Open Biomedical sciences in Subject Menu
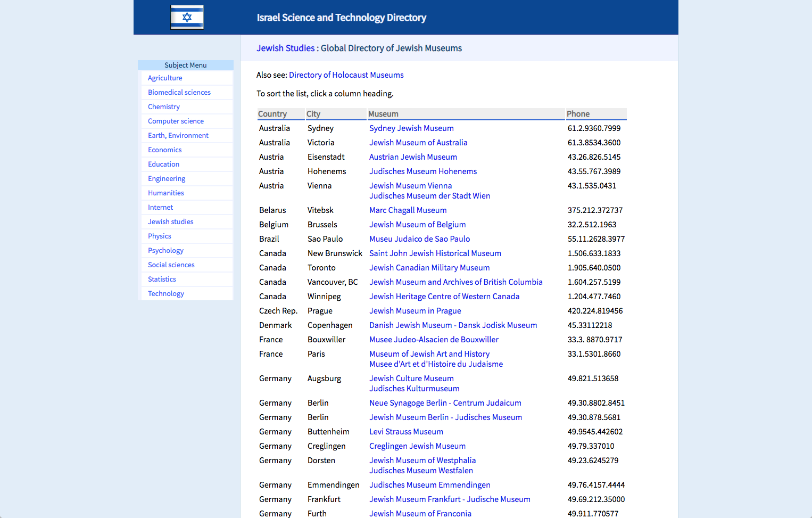This screenshot has height=518, width=812. click(x=179, y=92)
